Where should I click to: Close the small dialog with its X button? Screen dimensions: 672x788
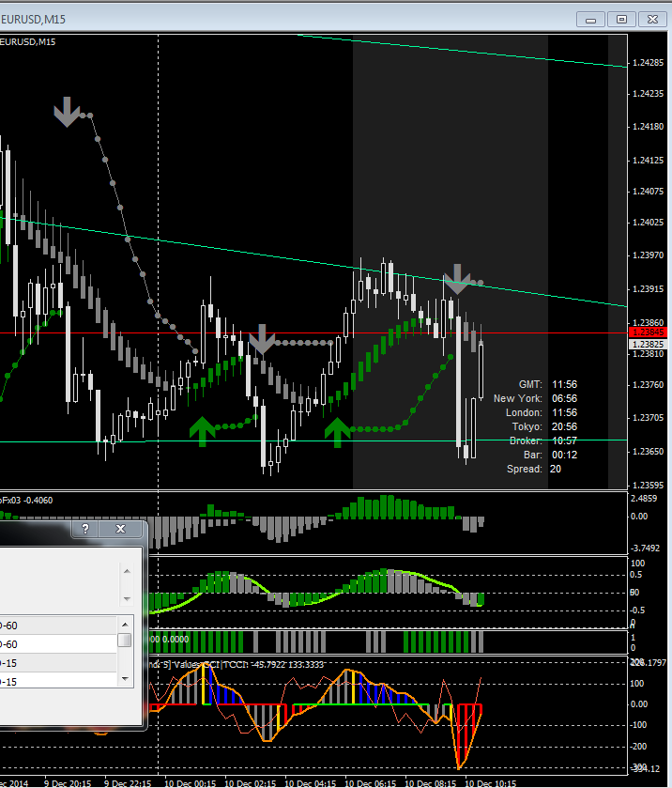(120, 530)
